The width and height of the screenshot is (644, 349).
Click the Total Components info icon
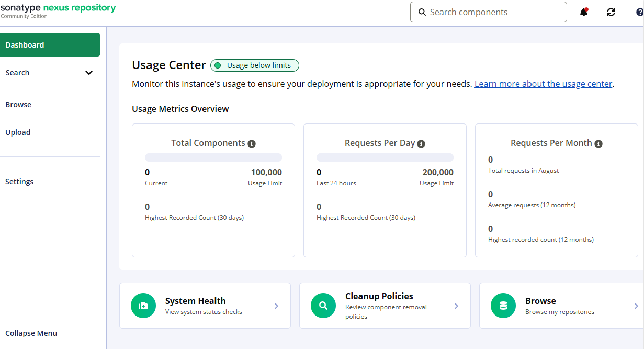click(252, 143)
